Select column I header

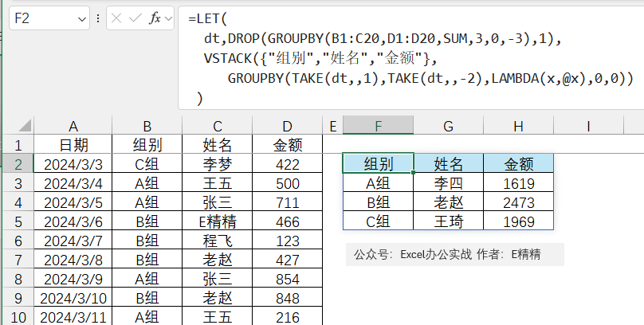(x=588, y=126)
